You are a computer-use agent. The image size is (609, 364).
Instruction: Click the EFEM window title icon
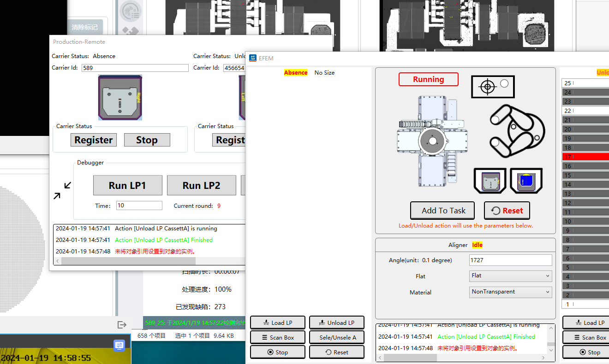pos(253,58)
